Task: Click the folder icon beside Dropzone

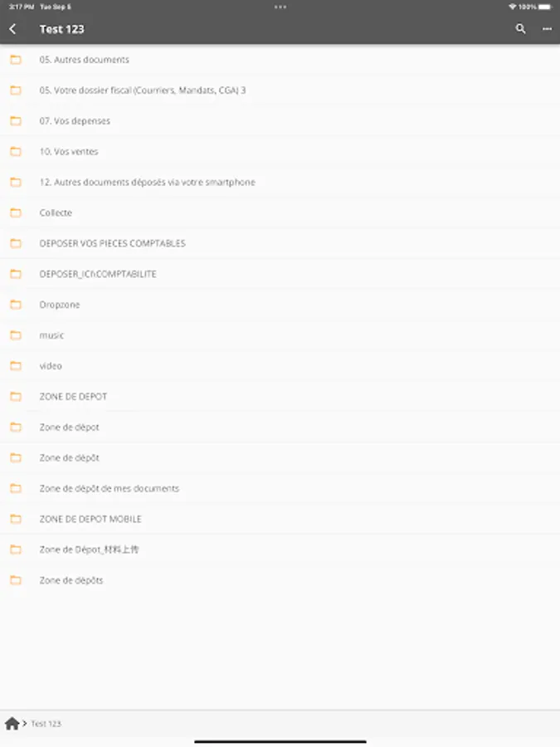Action: click(x=16, y=305)
